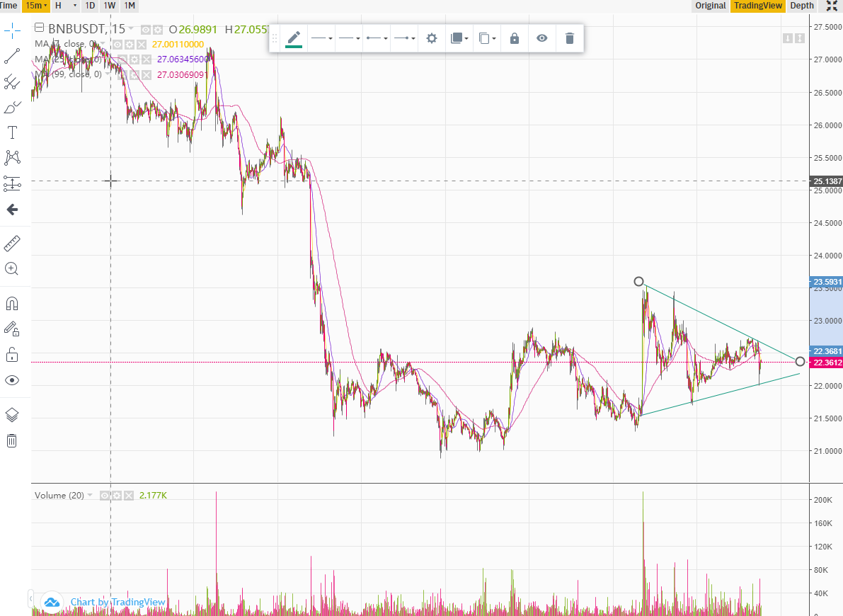This screenshot has width=843, height=616.
Task: Select the 1D timeframe button
Action: click(x=90, y=6)
